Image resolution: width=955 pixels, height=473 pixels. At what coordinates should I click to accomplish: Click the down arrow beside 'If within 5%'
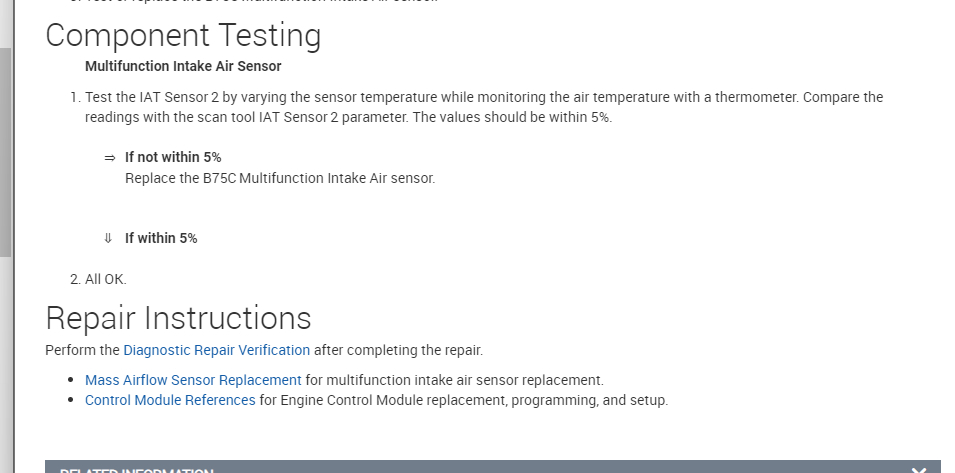coord(109,238)
